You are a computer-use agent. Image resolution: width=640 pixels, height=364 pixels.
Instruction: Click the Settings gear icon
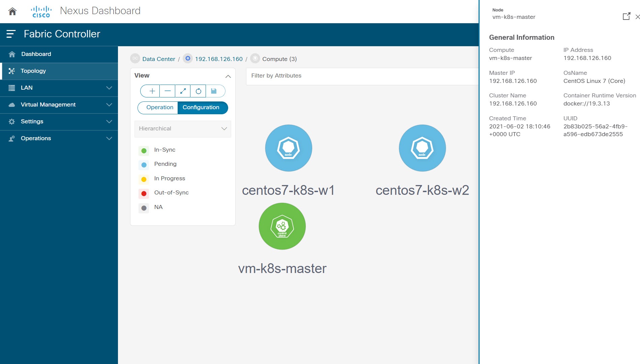12,122
